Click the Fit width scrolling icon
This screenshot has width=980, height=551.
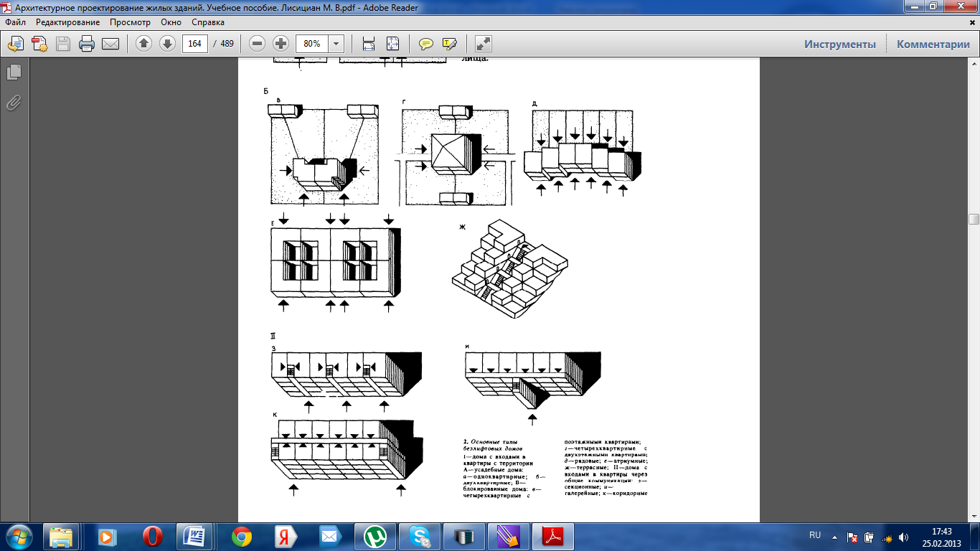pos(369,44)
